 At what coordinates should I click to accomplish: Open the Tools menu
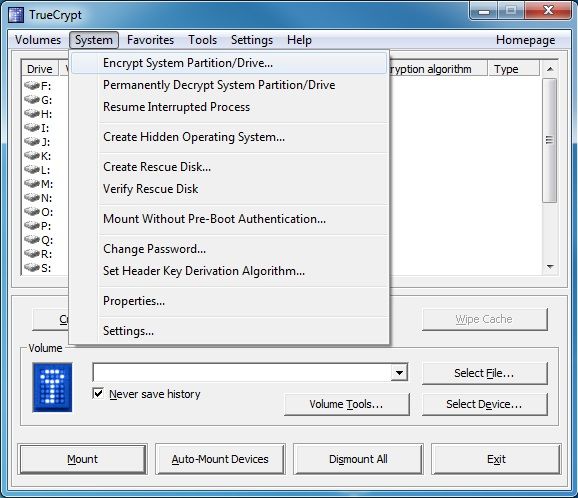tap(202, 40)
